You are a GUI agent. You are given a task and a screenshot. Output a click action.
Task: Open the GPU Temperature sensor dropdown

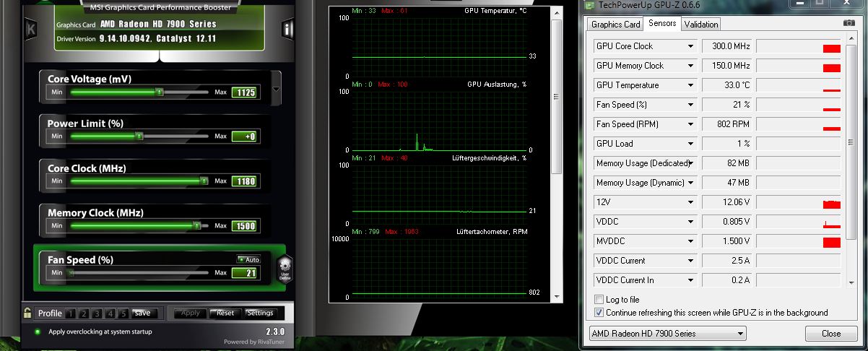[691, 85]
